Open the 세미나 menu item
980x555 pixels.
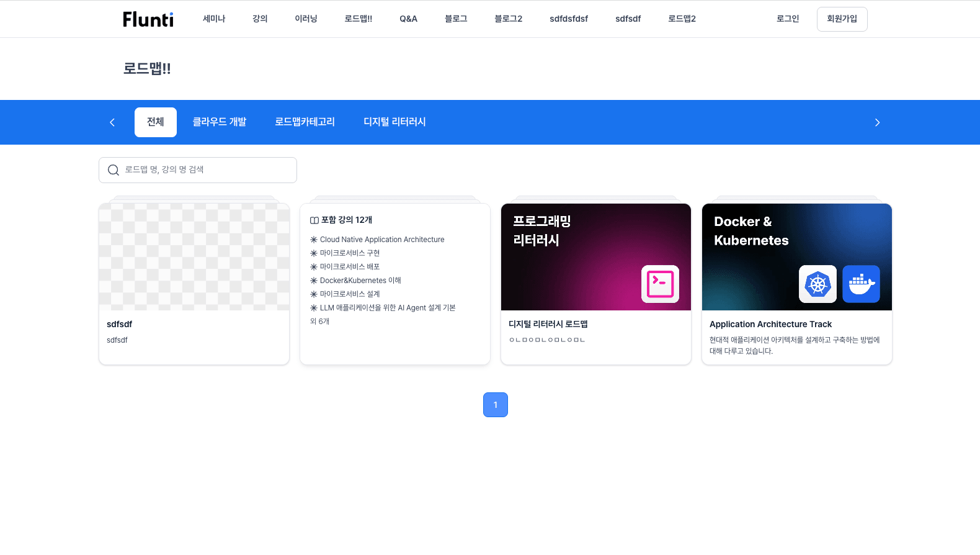214,19
